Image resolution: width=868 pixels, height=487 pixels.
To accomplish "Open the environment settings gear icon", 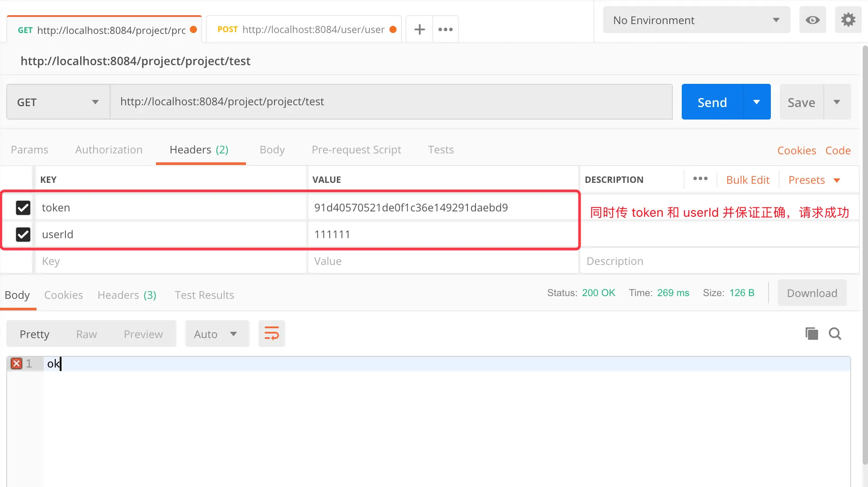I will (x=848, y=20).
